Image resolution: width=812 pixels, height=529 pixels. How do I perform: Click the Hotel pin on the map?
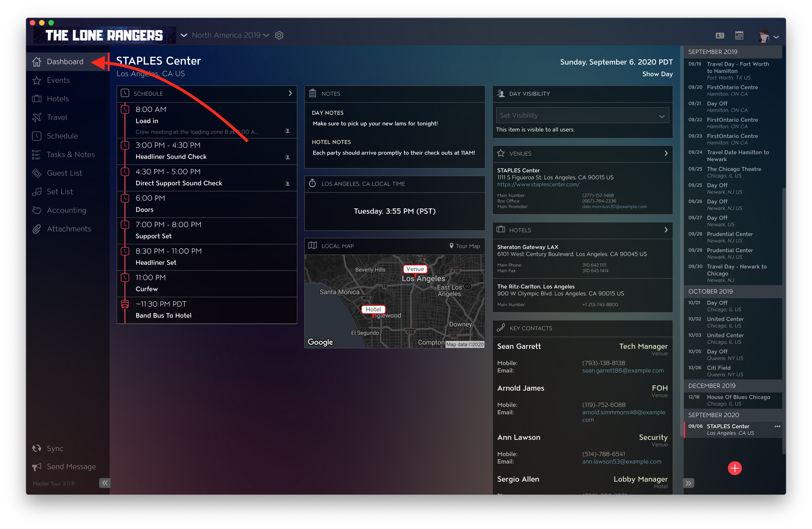tap(373, 310)
